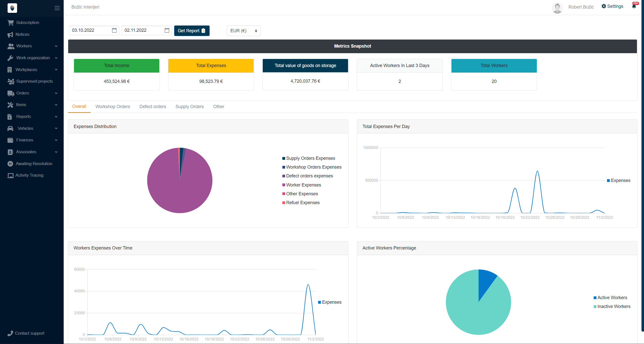Click the Awaiting Resolution pause icon
Screen dimensions: 644x344
click(10, 164)
